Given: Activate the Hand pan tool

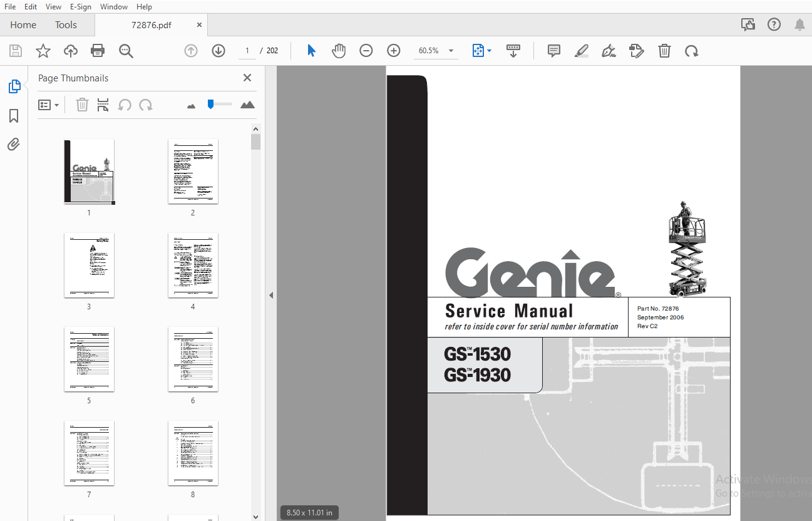Looking at the screenshot, I should coord(339,51).
